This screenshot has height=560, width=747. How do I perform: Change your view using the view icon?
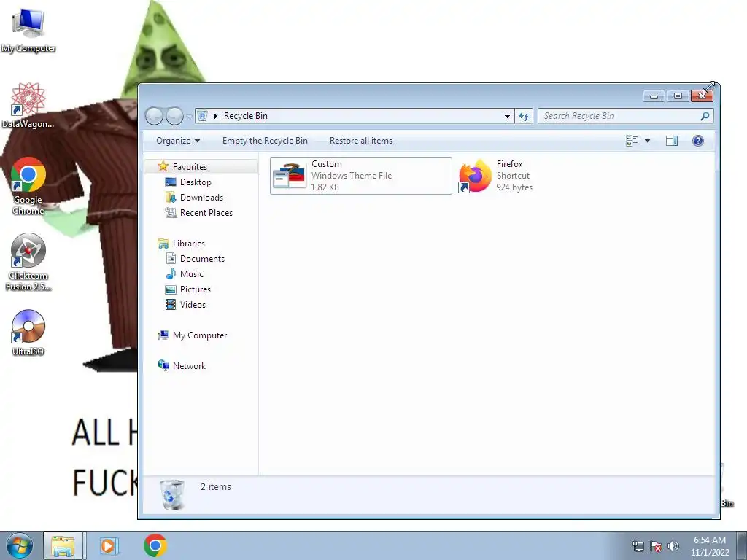tap(632, 141)
